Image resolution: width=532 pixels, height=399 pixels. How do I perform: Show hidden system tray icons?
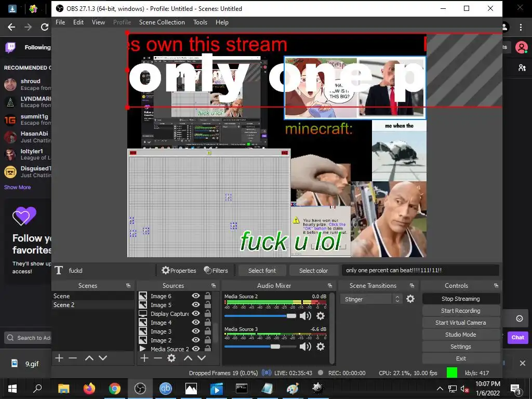pos(440,389)
